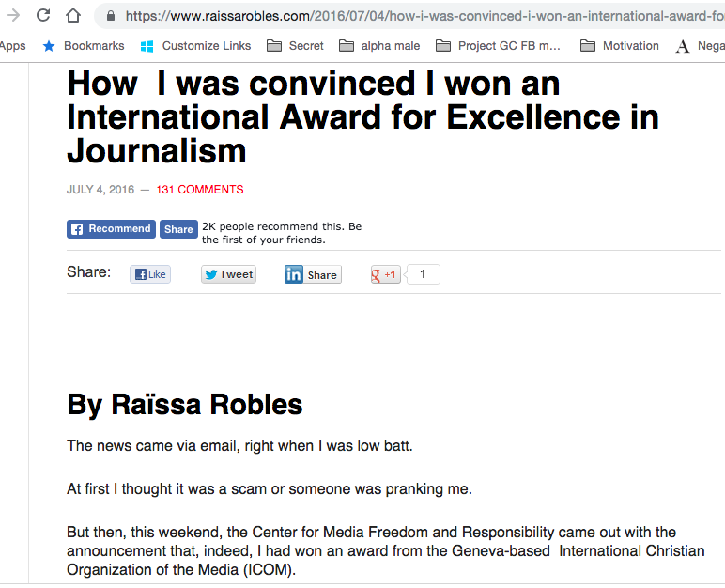Reload the page with the refresh icon
Image resolution: width=725 pixels, height=588 pixels.
43,15
